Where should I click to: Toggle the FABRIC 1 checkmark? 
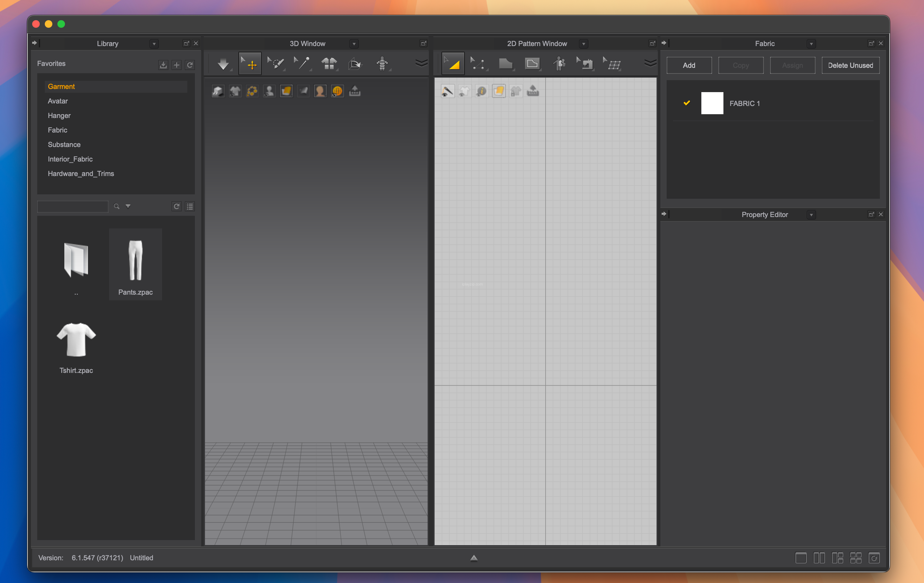click(x=687, y=103)
